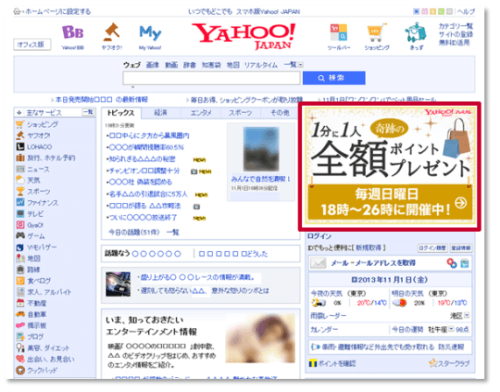The image size is (500, 392).
Task: Open ニュース in the sidebar
Action: 38,169
